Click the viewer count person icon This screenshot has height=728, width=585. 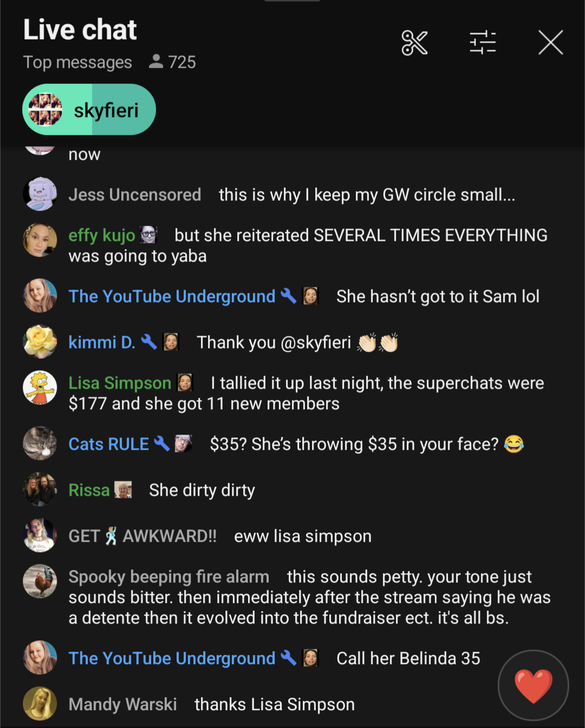tap(156, 62)
